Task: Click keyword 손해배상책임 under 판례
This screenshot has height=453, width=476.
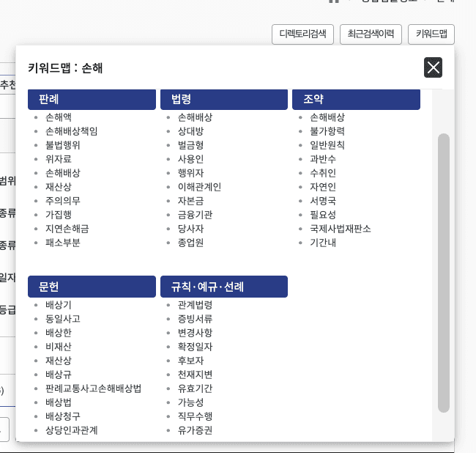Action: 72,131
